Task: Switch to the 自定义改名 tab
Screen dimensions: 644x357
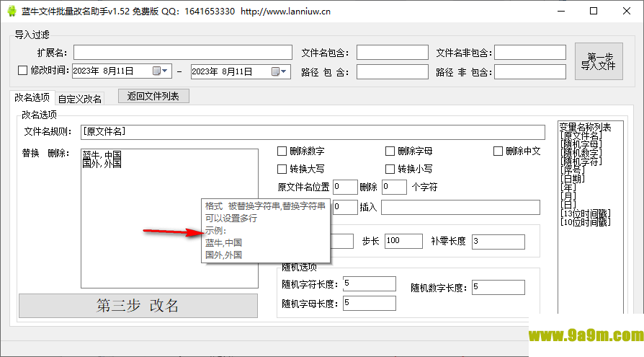Action: tap(80, 99)
